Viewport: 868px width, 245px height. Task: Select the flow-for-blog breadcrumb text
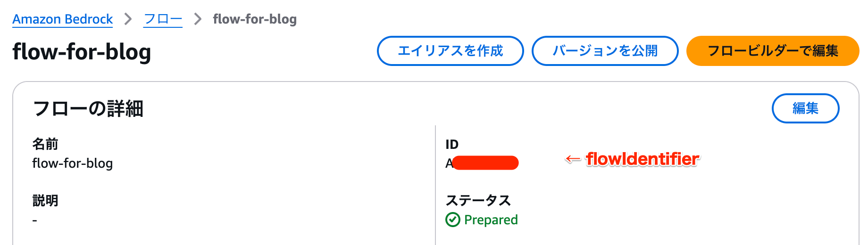point(255,19)
